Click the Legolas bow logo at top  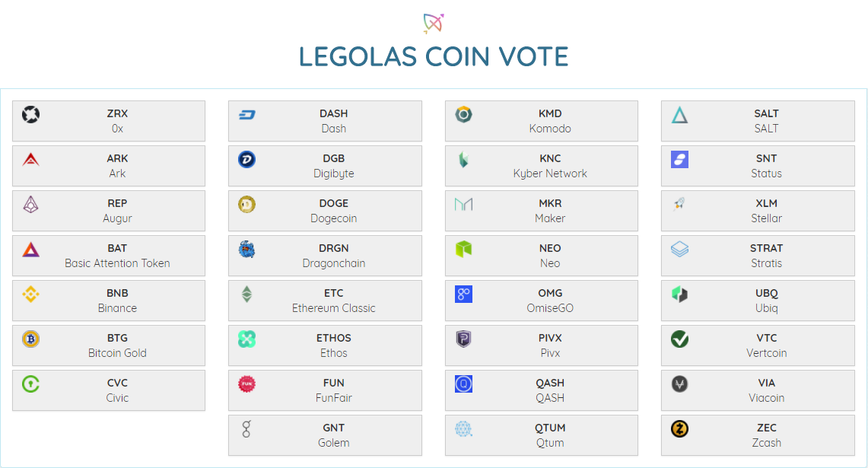[434, 24]
